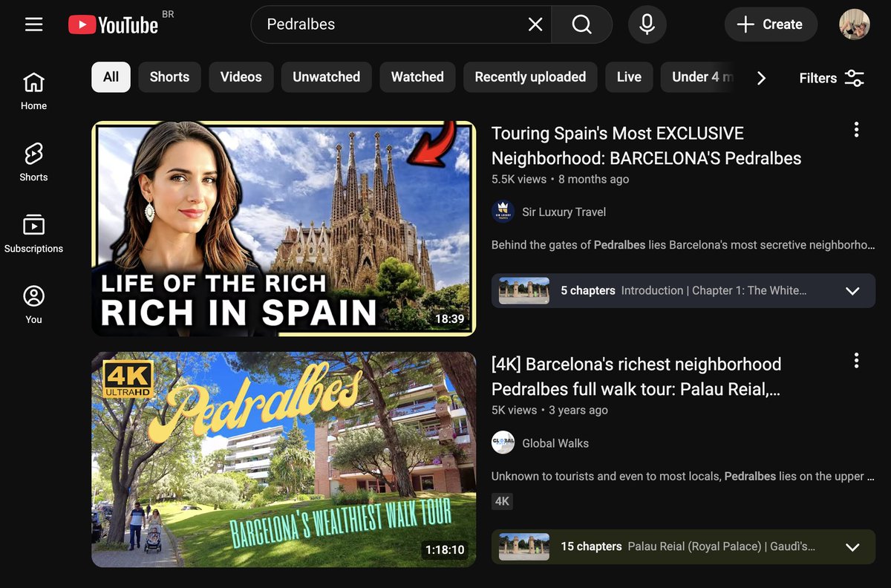The image size is (891, 588).
Task: Open the hamburger guide menu
Action: (33, 24)
